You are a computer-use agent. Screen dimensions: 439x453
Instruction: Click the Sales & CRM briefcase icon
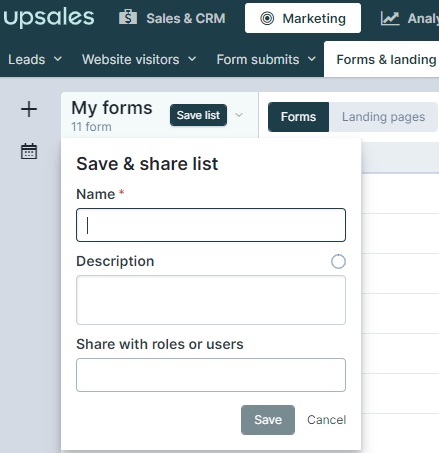point(128,17)
